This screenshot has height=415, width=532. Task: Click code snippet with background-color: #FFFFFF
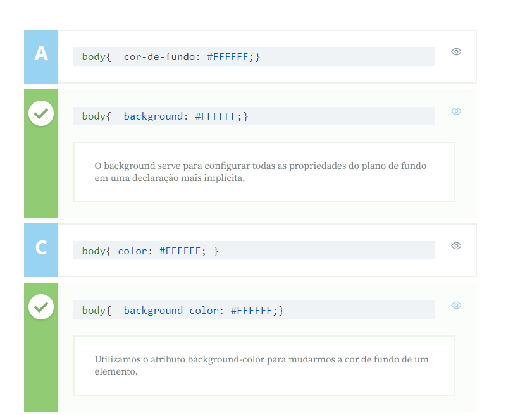click(254, 310)
